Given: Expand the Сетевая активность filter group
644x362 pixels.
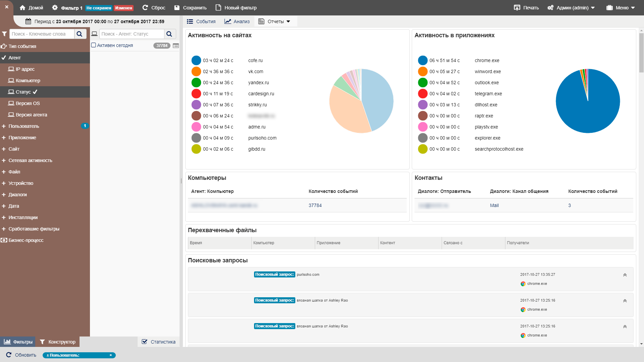Looking at the screenshot, I should coord(30,160).
